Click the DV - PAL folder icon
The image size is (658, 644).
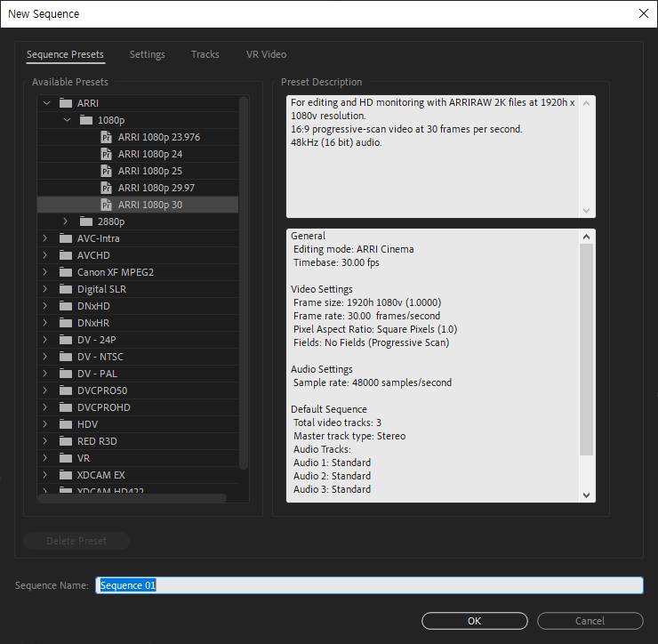[66, 374]
